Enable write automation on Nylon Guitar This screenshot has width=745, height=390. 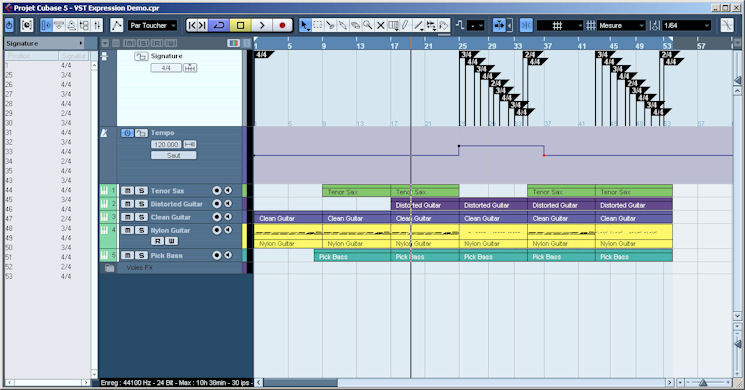point(172,241)
